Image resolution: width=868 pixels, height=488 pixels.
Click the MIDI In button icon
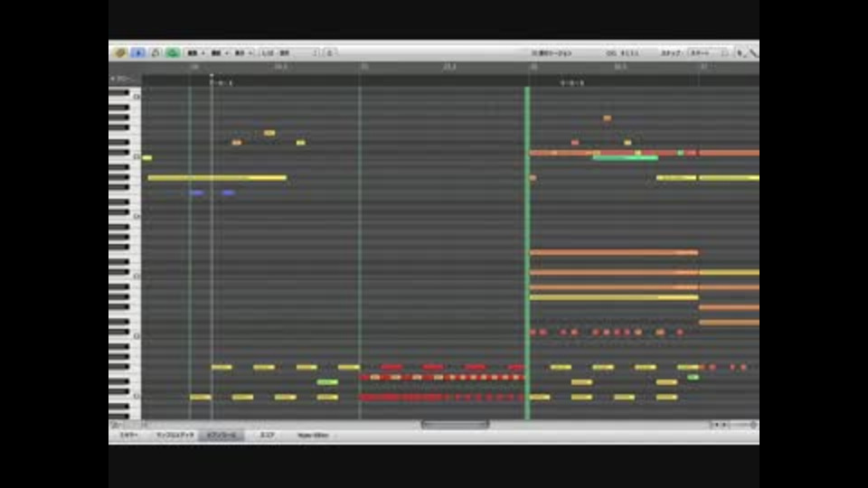point(156,52)
